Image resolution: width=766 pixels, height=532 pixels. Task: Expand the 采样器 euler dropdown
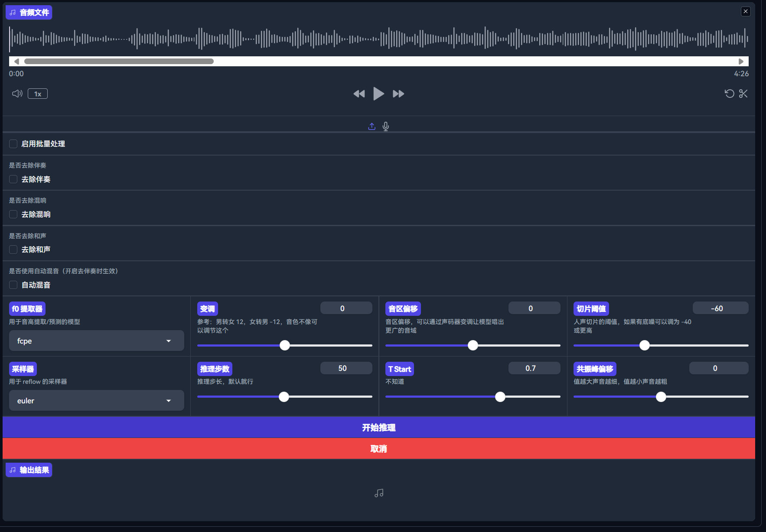tap(96, 401)
